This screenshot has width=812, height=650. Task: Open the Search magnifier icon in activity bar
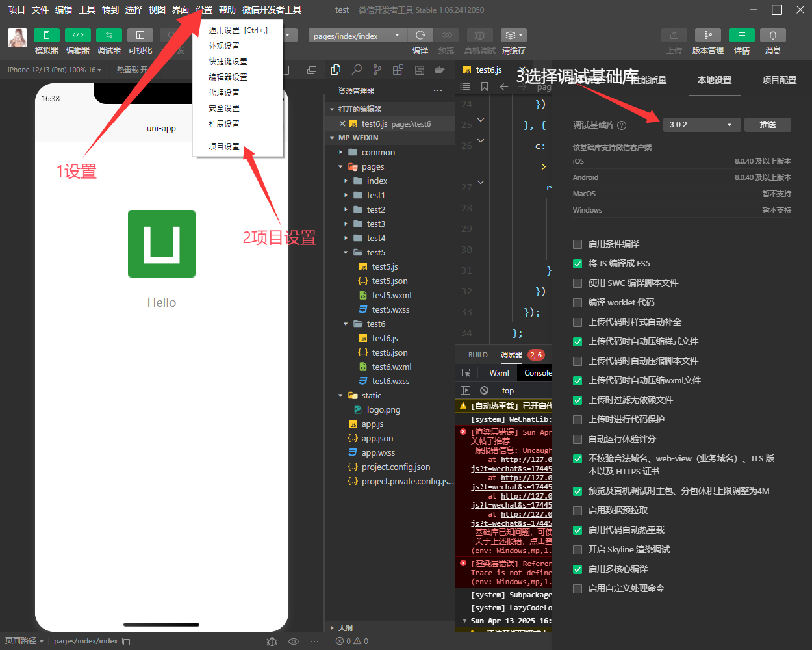coord(357,70)
